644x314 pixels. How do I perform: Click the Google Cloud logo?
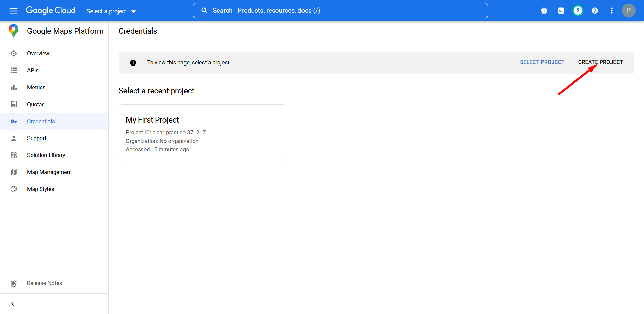click(51, 11)
